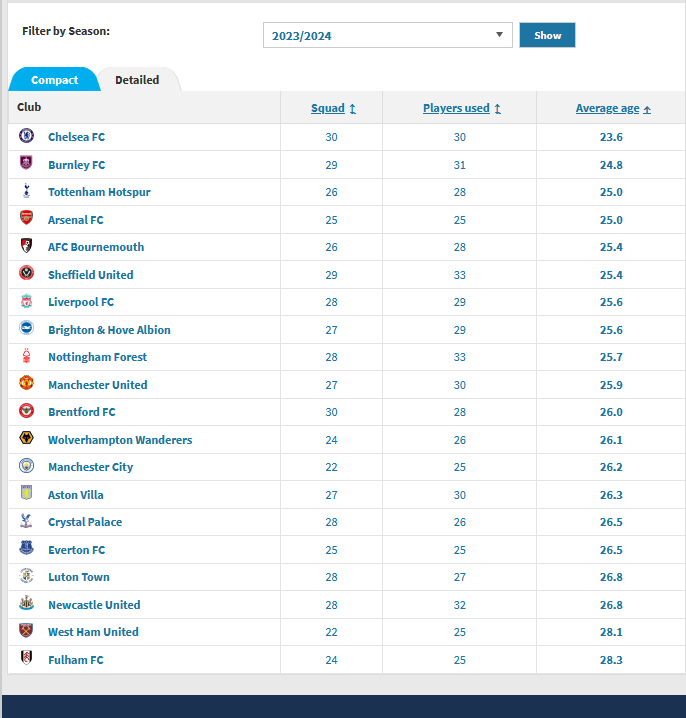
Task: Click the Burnley FC crest icon
Action: (26, 163)
